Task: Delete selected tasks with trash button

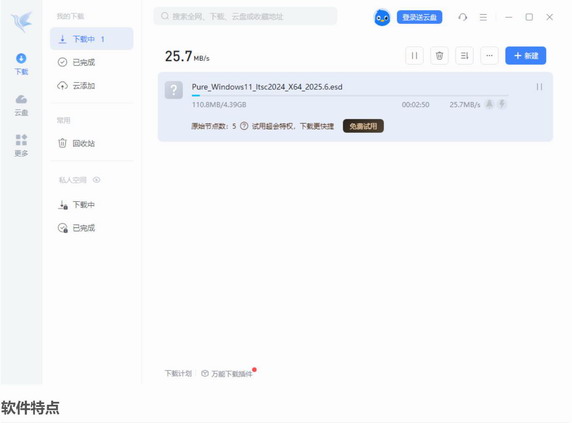Action: (439, 56)
